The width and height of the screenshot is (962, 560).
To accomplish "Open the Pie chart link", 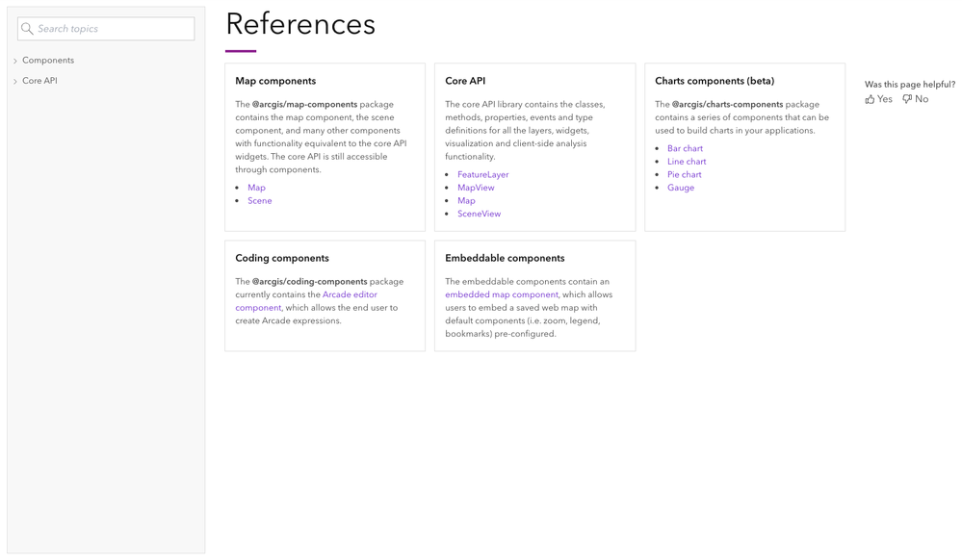I will (684, 175).
